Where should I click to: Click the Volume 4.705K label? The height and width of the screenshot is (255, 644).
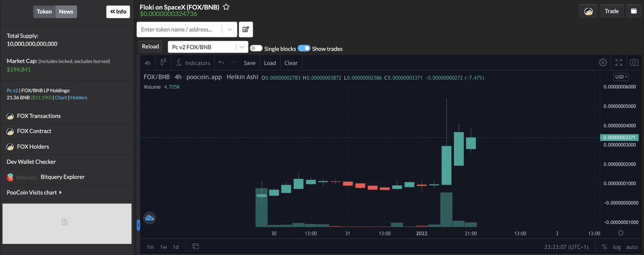point(162,86)
